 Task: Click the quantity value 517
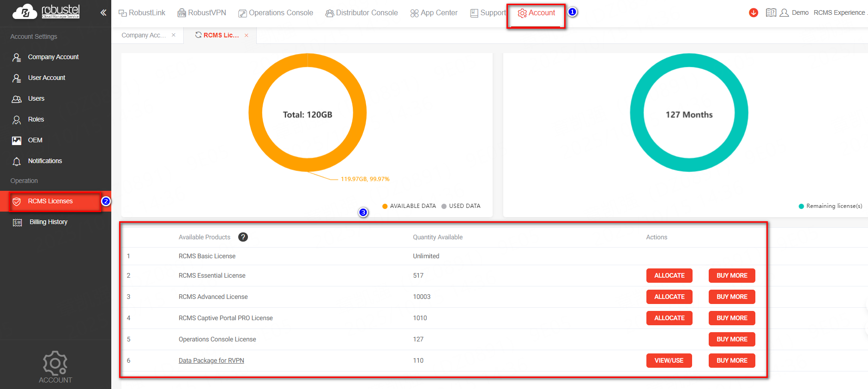418,276
